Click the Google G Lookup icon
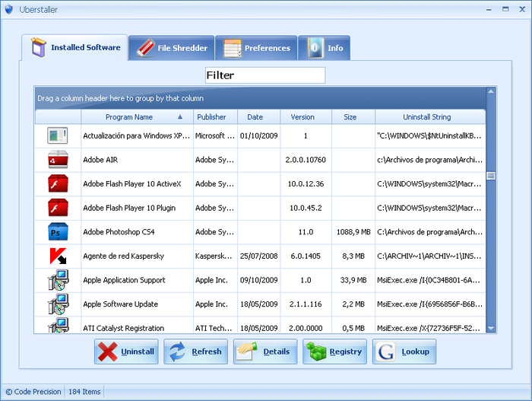This screenshot has width=532, height=401. pyautogui.click(x=386, y=352)
